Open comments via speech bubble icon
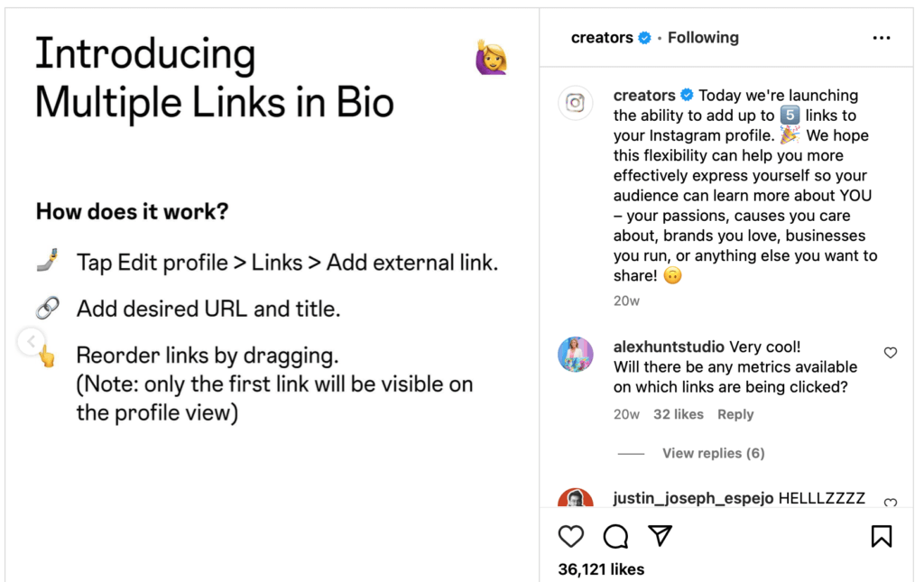This screenshot has height=582, width=924. pyautogui.click(x=615, y=537)
